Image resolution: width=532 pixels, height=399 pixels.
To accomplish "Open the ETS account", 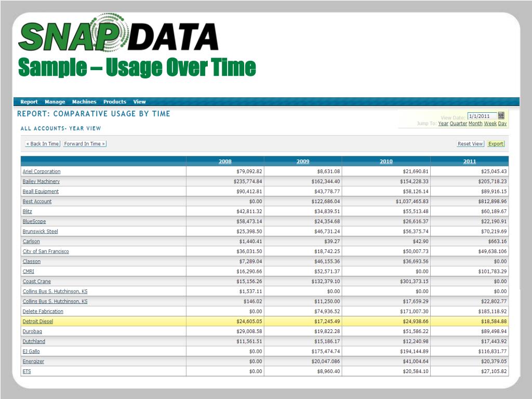I will [26, 371].
